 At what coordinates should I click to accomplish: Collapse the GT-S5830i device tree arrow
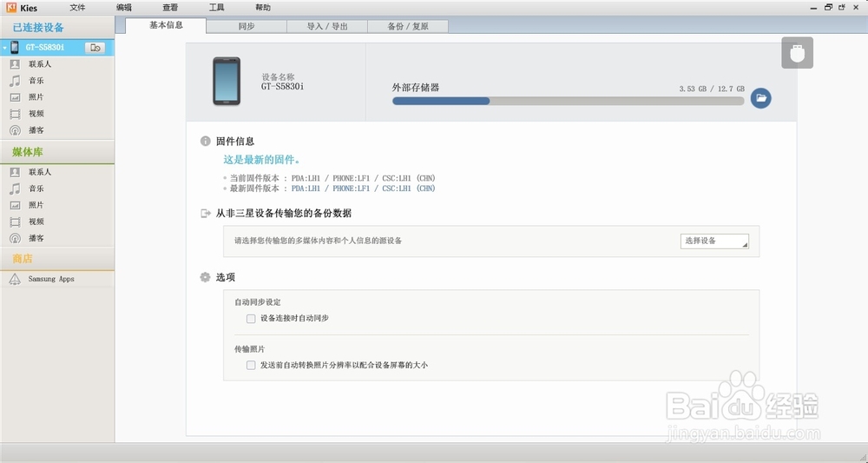pyautogui.click(x=4, y=48)
